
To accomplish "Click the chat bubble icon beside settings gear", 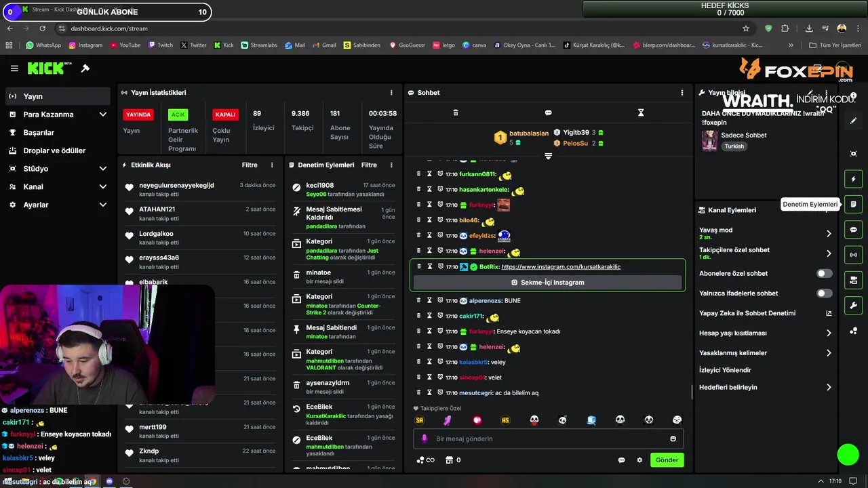I will (x=621, y=460).
